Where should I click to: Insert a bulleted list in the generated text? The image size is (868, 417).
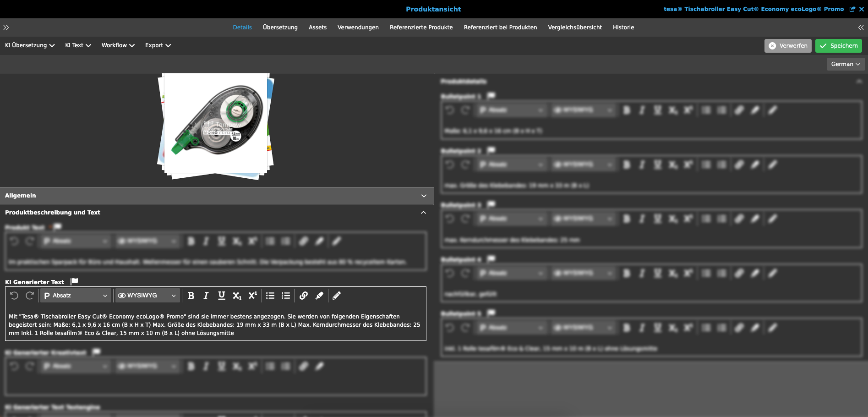click(x=270, y=296)
